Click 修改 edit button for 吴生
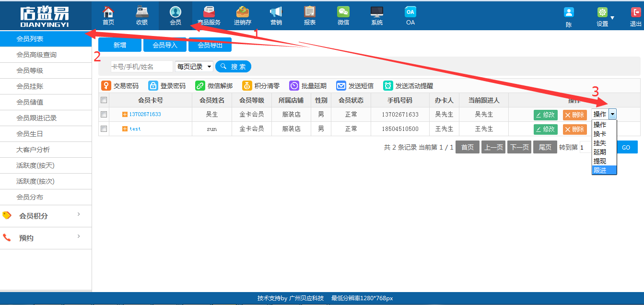Viewport: 644px width, 305px height. point(546,115)
